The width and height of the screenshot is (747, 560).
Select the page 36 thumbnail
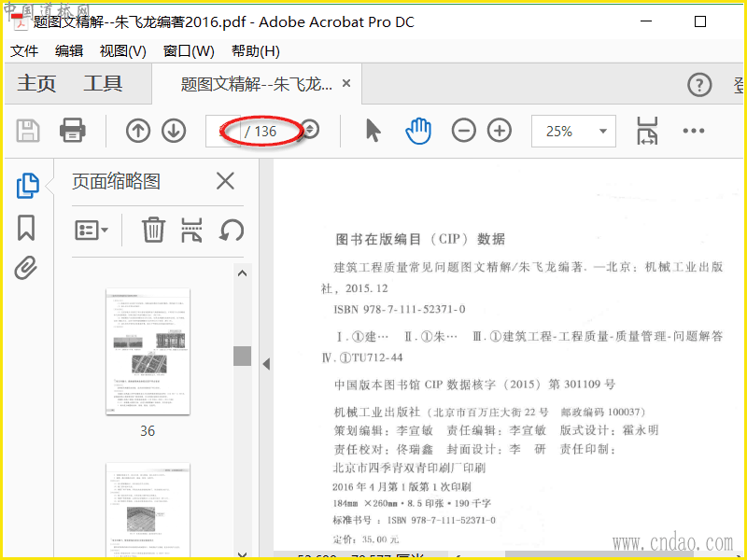pos(148,352)
